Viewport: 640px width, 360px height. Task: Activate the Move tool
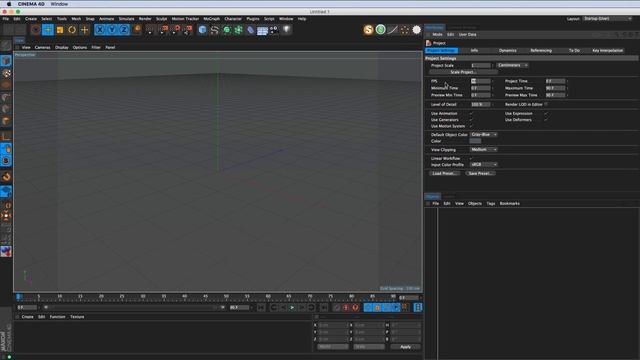pyautogui.click(x=48, y=30)
